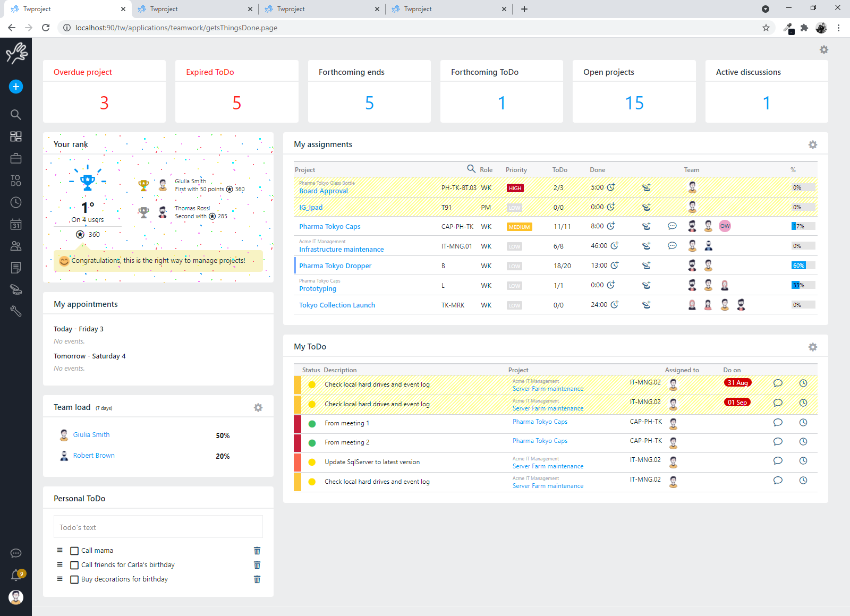Open notifications bell with badge
Image resolution: width=850 pixels, height=616 pixels.
pos(16,575)
